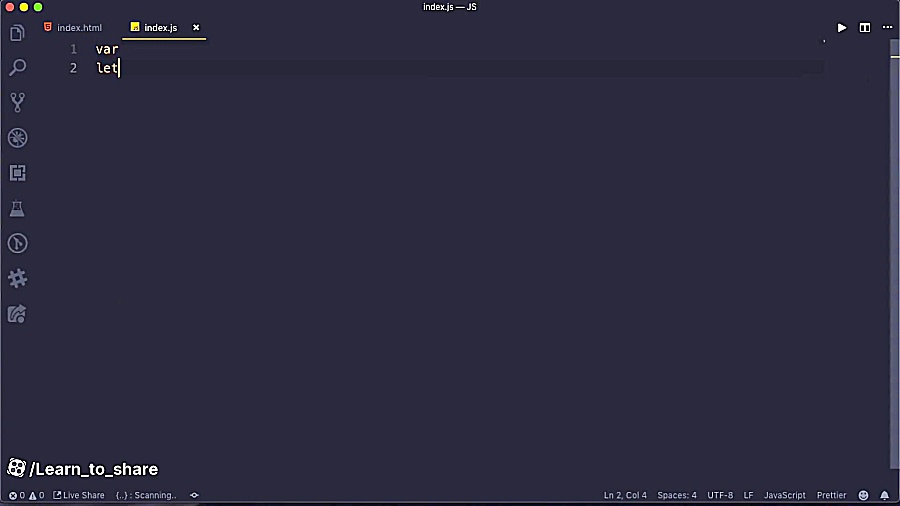Select the index.js tab

(x=161, y=28)
